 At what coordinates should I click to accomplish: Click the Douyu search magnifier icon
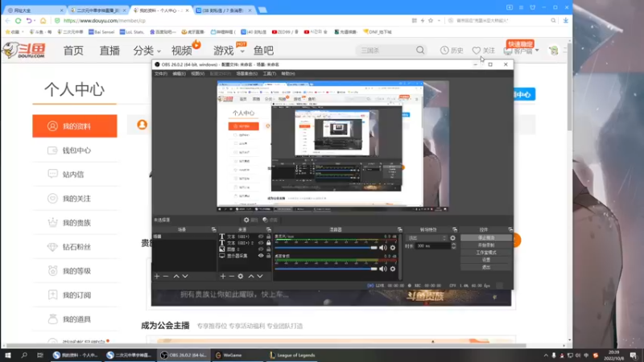[x=420, y=50]
